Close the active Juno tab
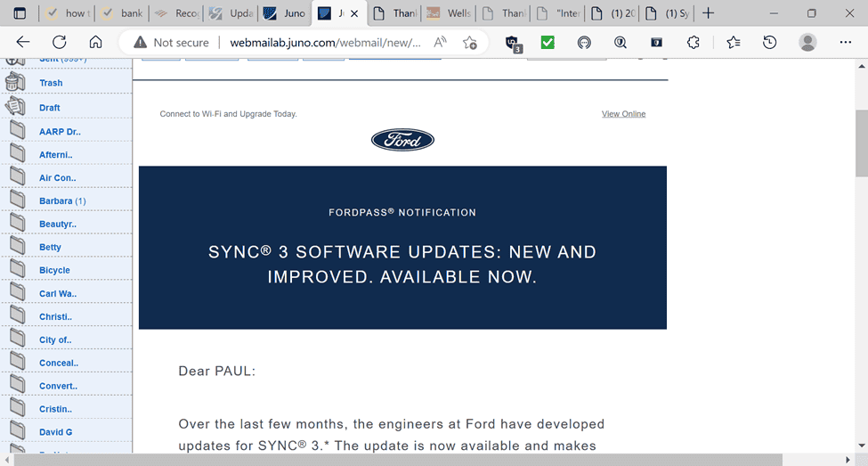 click(354, 14)
